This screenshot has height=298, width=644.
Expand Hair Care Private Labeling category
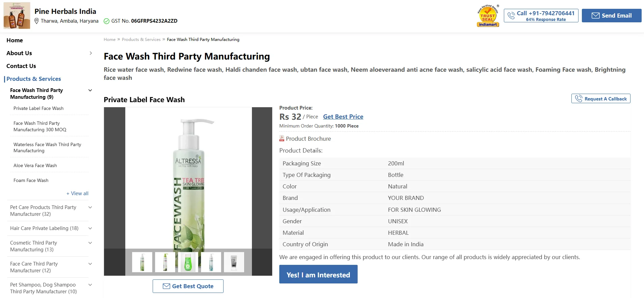pyautogui.click(x=90, y=228)
